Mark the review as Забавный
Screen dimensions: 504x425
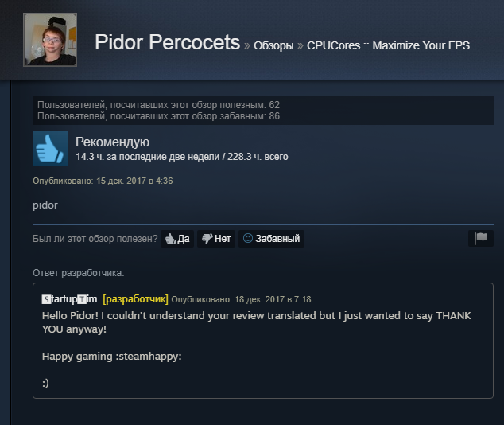[x=271, y=239]
